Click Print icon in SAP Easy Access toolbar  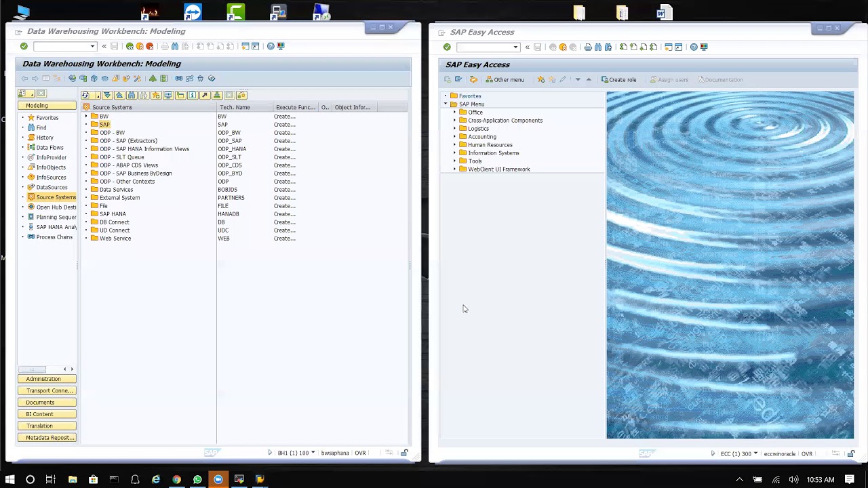(x=588, y=47)
